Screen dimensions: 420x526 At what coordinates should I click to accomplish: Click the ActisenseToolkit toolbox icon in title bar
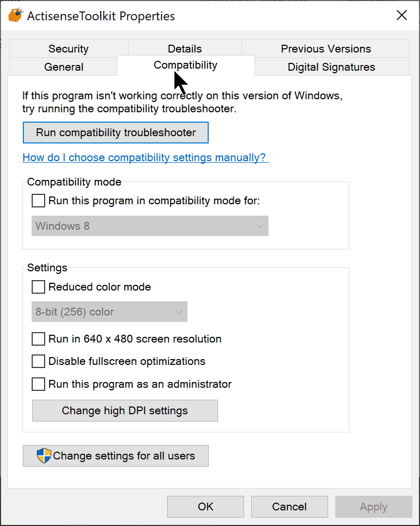point(16,15)
